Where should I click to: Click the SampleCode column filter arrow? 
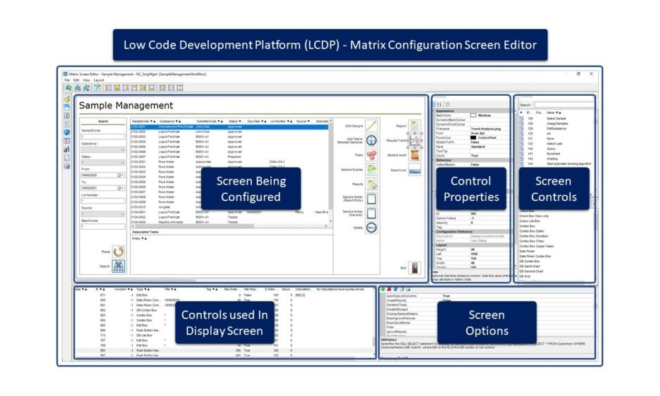point(152,121)
